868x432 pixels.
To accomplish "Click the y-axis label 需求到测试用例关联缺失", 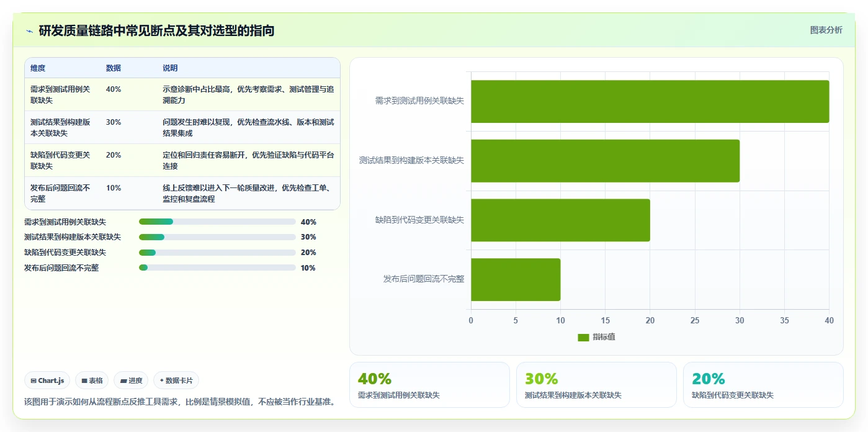I will pos(419,101).
